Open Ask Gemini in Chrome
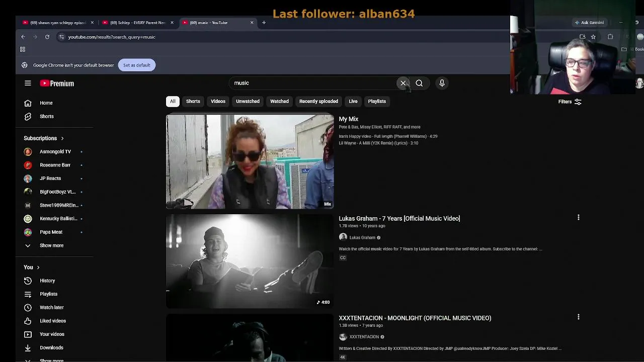The height and width of the screenshot is (362, 644). (x=589, y=23)
